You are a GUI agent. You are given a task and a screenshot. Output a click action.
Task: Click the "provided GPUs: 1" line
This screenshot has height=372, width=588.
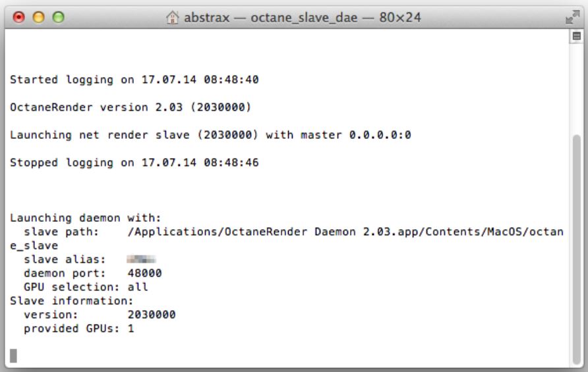click(78, 329)
